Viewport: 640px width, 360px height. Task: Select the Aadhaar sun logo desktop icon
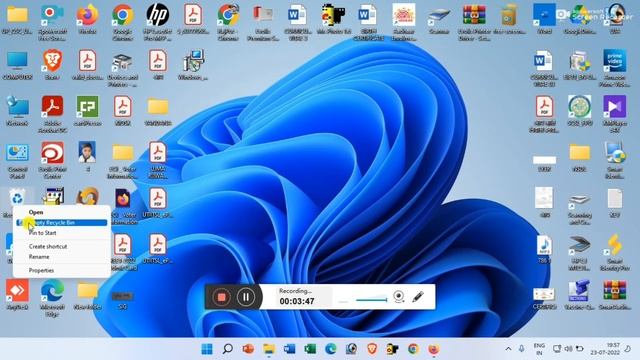point(404,23)
